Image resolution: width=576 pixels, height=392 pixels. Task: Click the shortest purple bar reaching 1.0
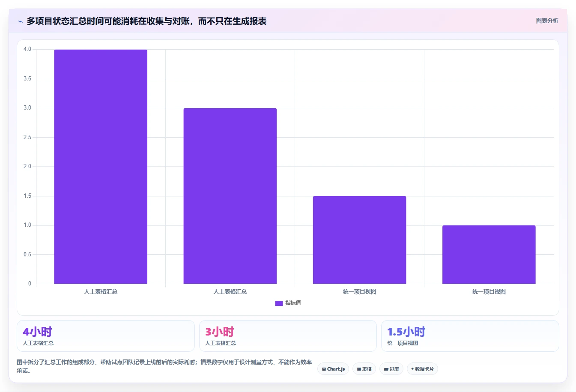489,254
